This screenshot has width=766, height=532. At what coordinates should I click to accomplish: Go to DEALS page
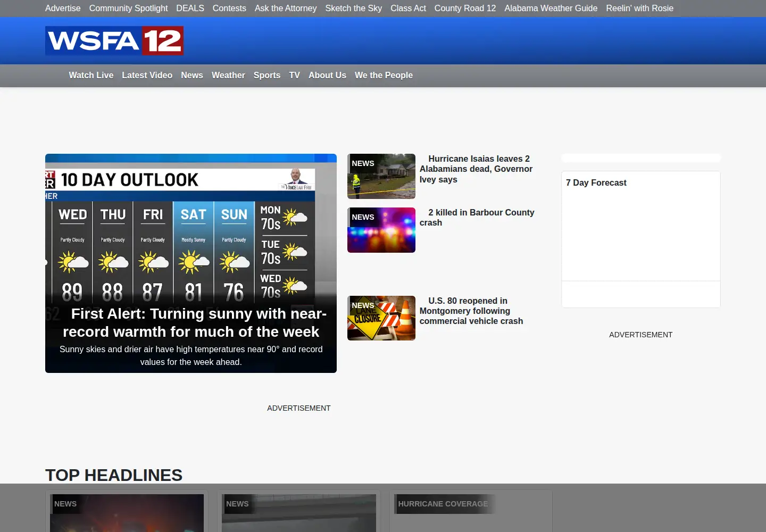[x=190, y=9]
